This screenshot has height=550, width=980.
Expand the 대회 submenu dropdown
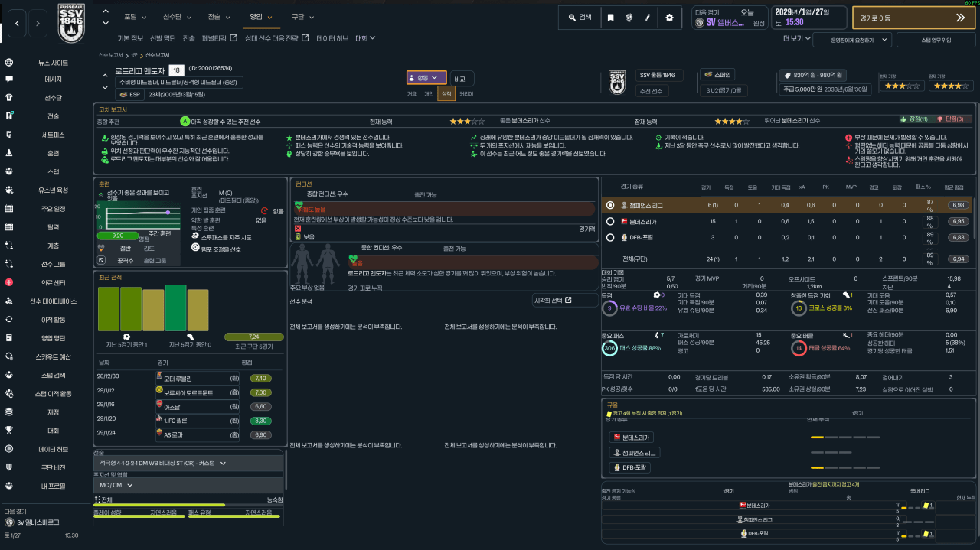click(365, 38)
